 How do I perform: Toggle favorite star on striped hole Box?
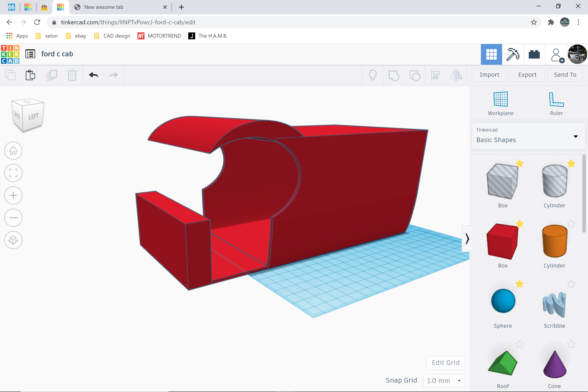[x=519, y=163]
